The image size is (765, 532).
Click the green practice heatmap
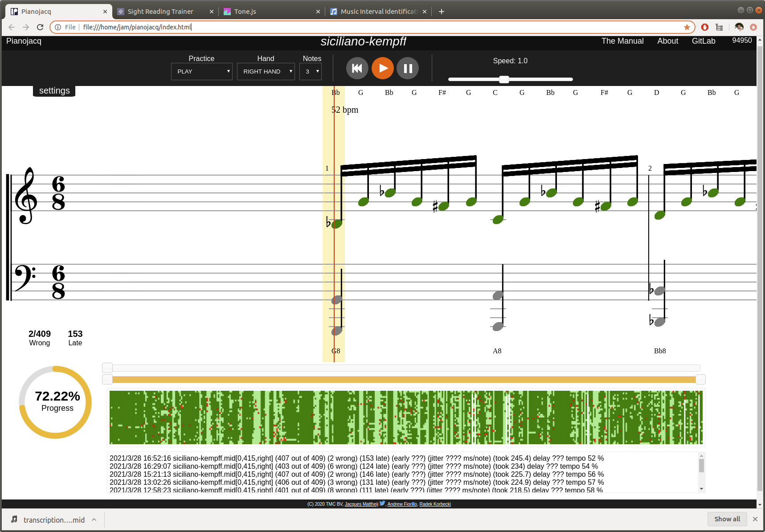[406, 417]
